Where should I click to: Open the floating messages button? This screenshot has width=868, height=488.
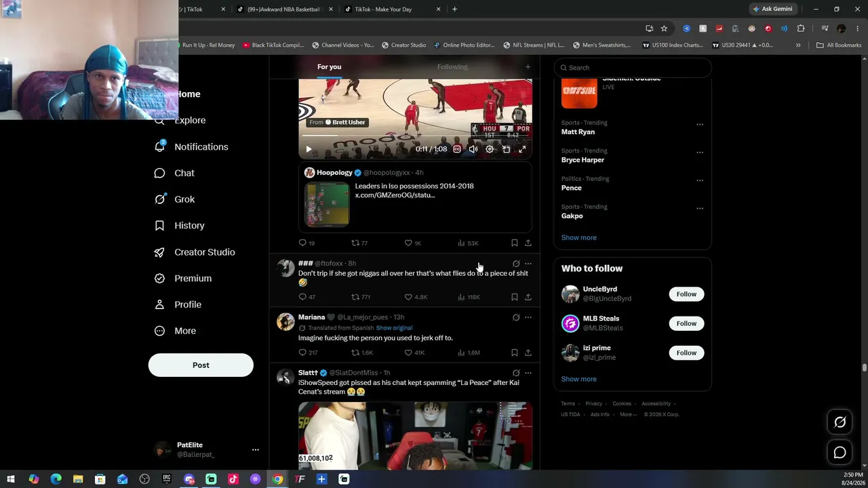pos(840,452)
